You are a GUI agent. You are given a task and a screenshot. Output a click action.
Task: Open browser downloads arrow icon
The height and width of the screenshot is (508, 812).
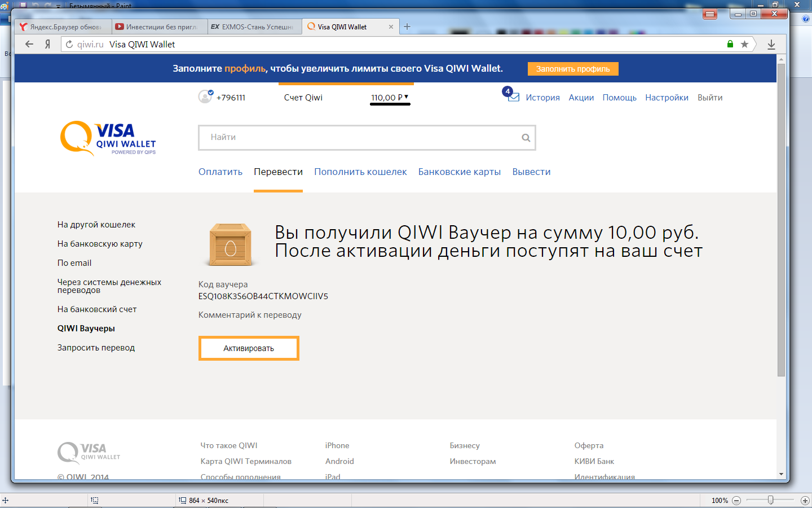(x=771, y=44)
